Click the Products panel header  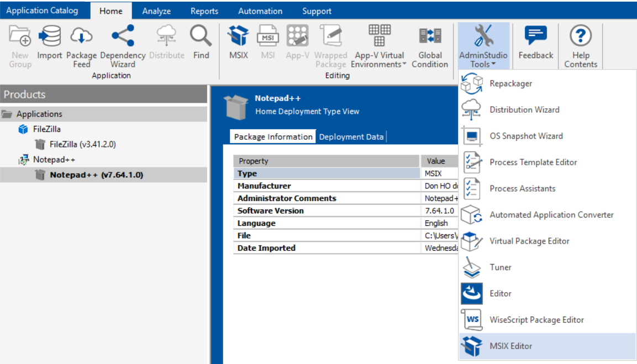coord(104,94)
